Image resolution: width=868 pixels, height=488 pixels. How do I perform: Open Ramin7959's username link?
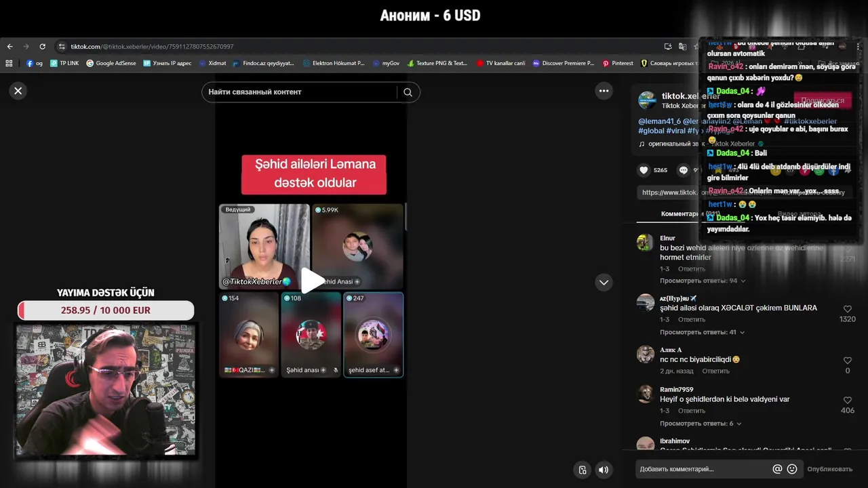677,390
